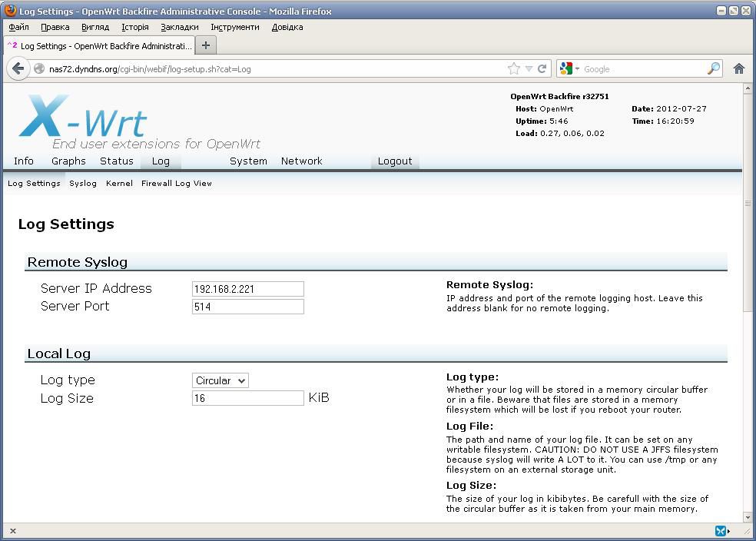Viewport: 756px width, 541px height.
Task: Click the Log Size input field
Action: [x=247, y=398]
